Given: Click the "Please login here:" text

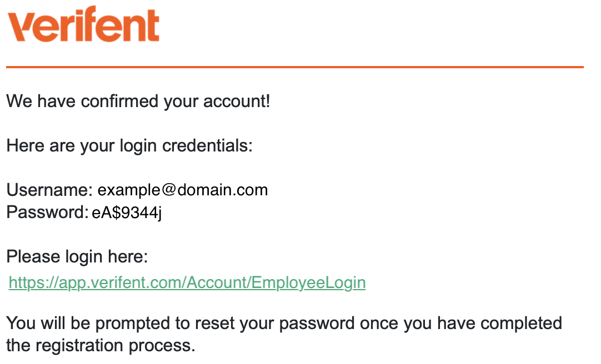Looking at the screenshot, I should tap(77, 257).
